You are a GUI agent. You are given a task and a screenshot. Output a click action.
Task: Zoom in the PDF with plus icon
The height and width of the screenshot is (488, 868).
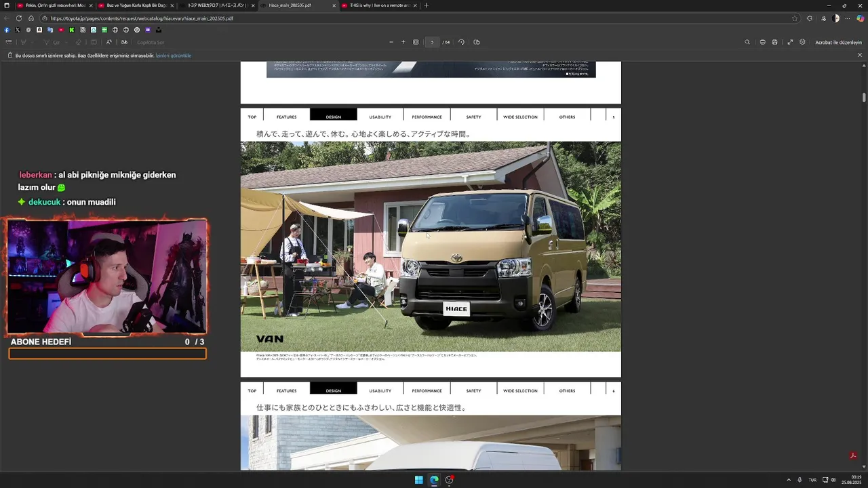pos(403,42)
